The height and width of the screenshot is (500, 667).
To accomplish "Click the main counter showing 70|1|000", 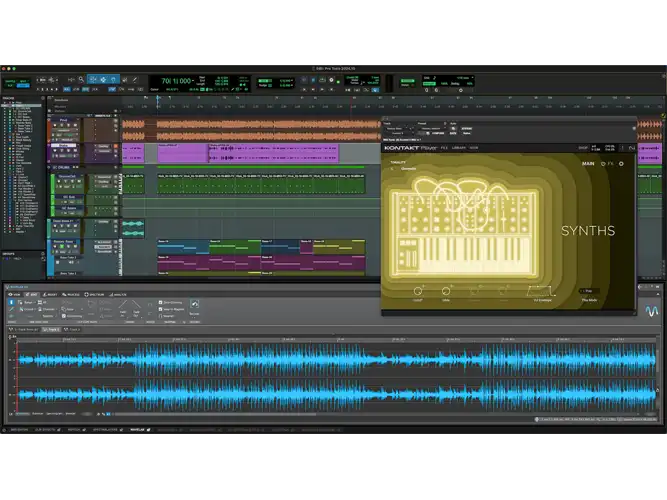I will [176, 81].
